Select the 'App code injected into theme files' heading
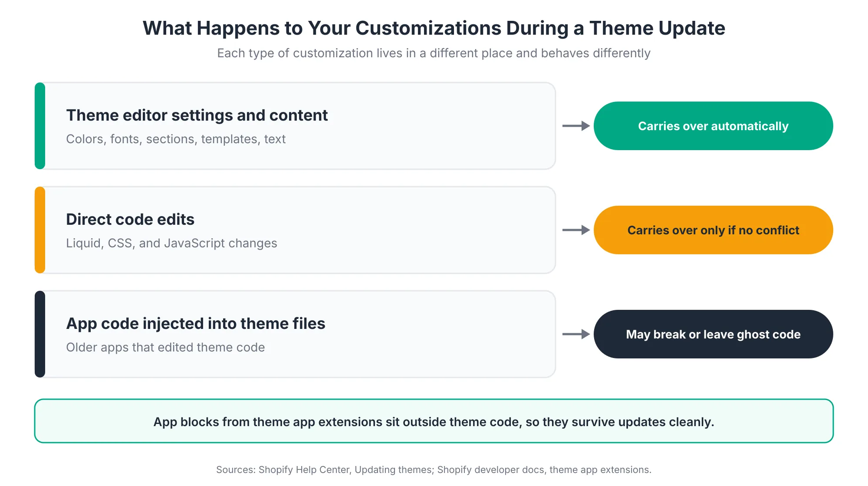Image resolution: width=868 pixels, height=486 pixels. click(196, 324)
